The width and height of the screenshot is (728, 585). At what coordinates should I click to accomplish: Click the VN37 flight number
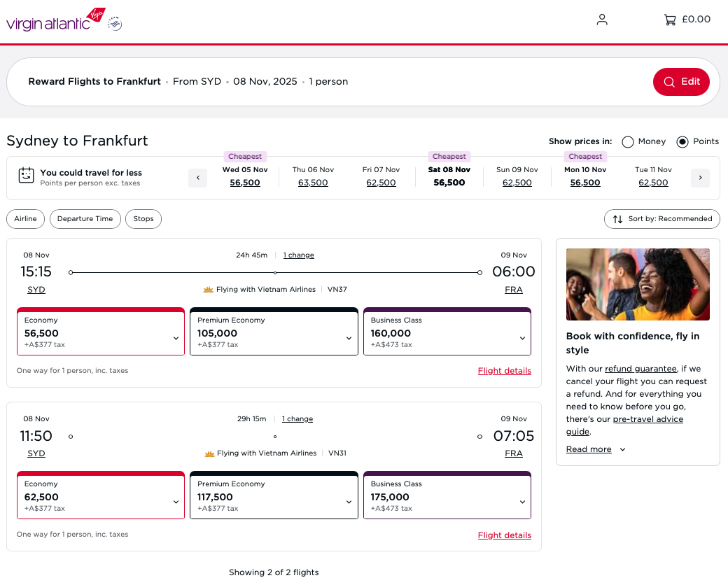coord(337,289)
